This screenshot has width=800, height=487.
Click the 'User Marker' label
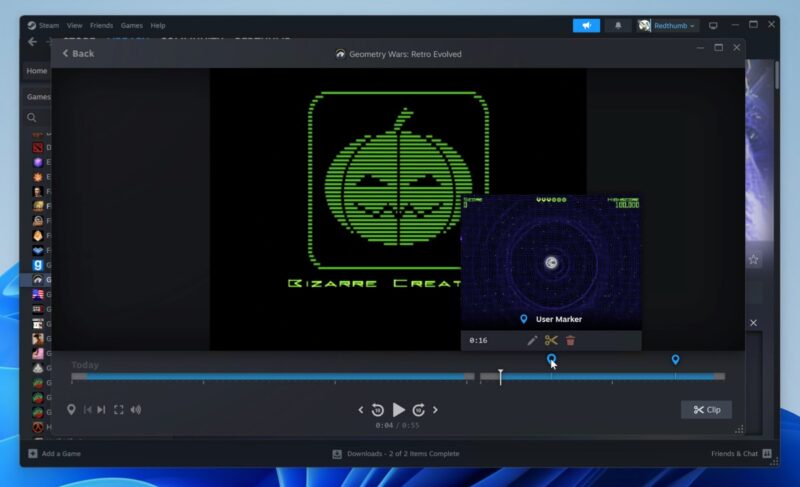pyautogui.click(x=559, y=319)
